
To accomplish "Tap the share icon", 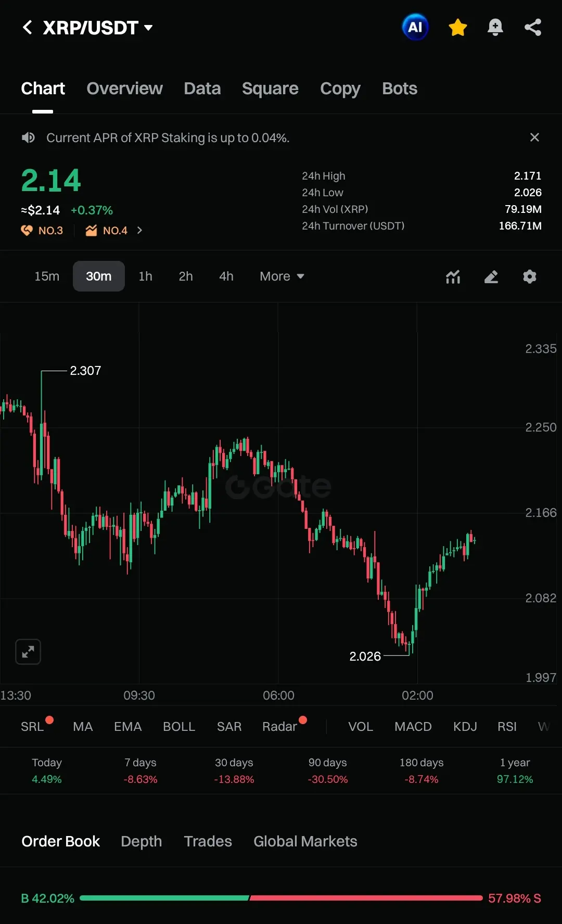I will (x=533, y=27).
